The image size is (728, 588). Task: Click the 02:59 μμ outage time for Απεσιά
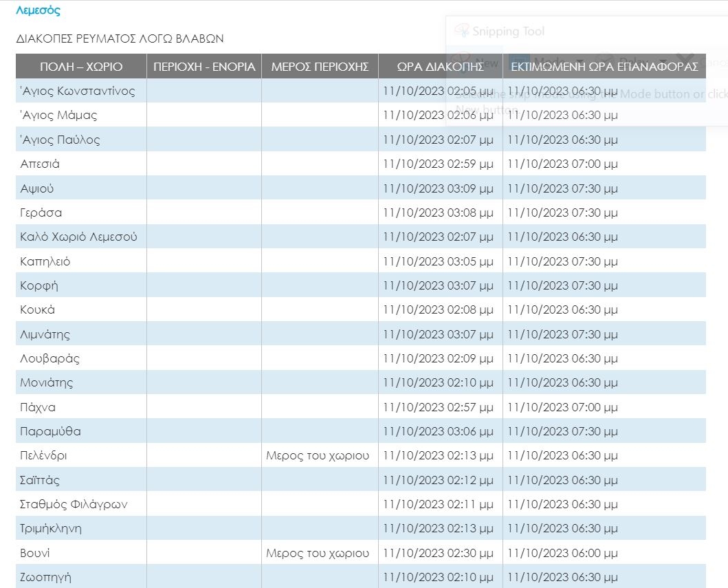coord(438,164)
